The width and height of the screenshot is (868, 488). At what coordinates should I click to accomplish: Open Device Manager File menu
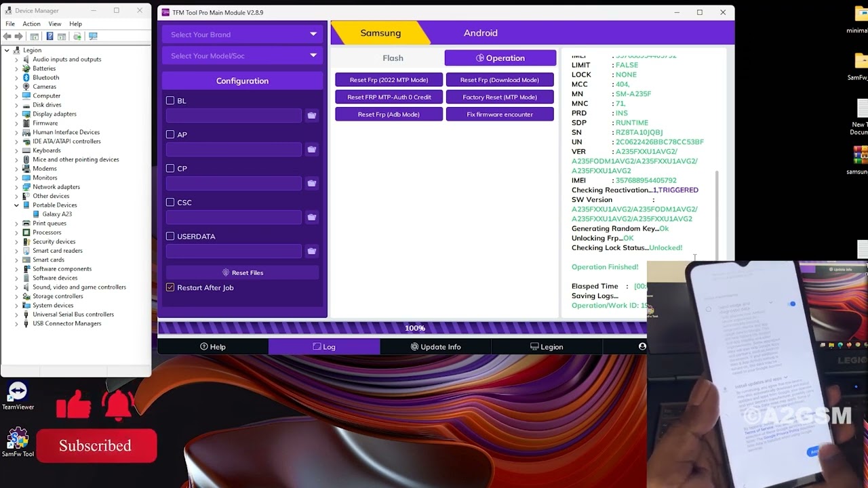pos(10,24)
